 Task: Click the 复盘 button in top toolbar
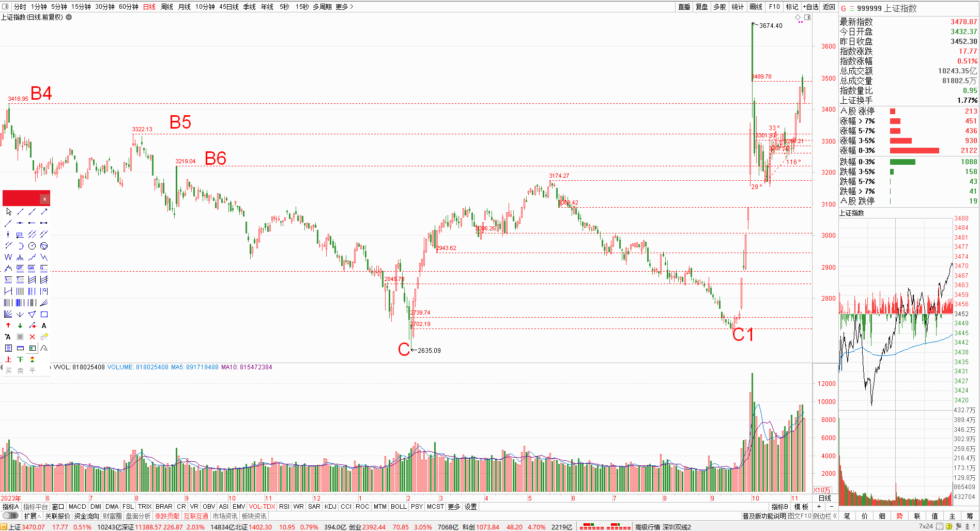(x=701, y=7)
